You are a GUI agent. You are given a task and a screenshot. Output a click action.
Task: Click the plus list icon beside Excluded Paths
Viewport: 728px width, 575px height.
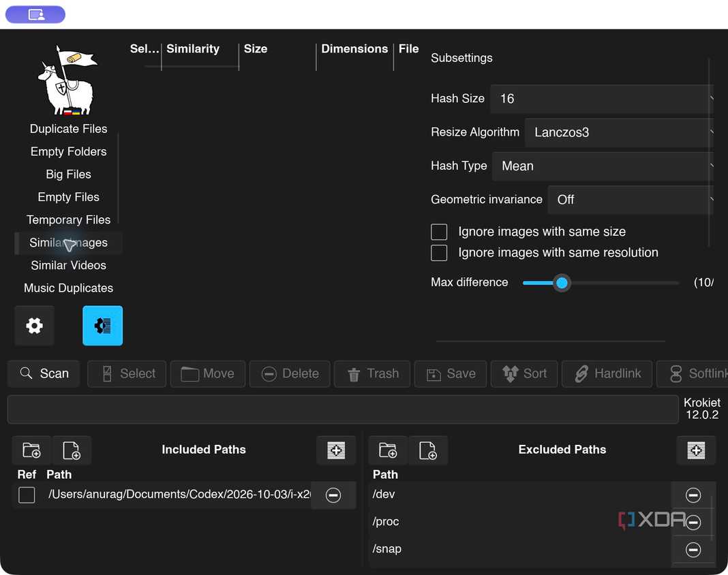coord(696,450)
